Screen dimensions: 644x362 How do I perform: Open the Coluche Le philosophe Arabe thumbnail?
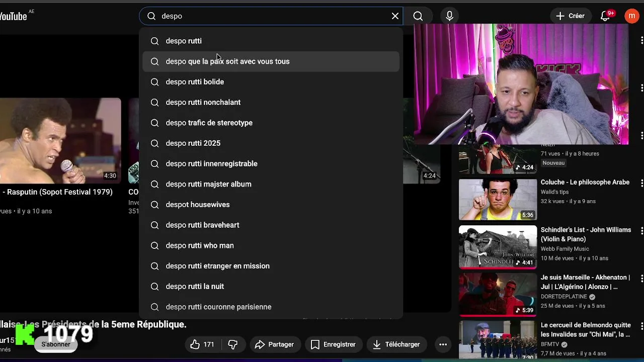[x=498, y=200]
